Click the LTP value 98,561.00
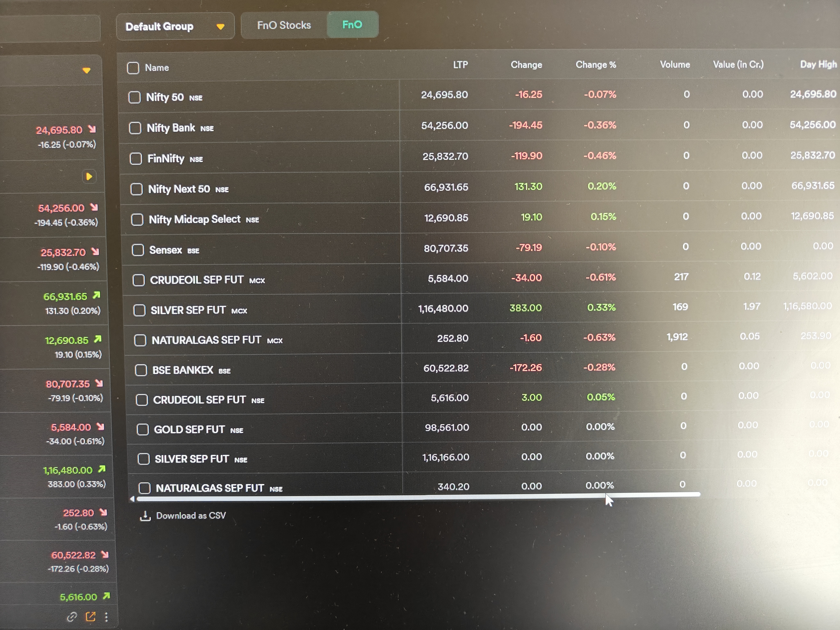The image size is (840, 630). click(447, 428)
